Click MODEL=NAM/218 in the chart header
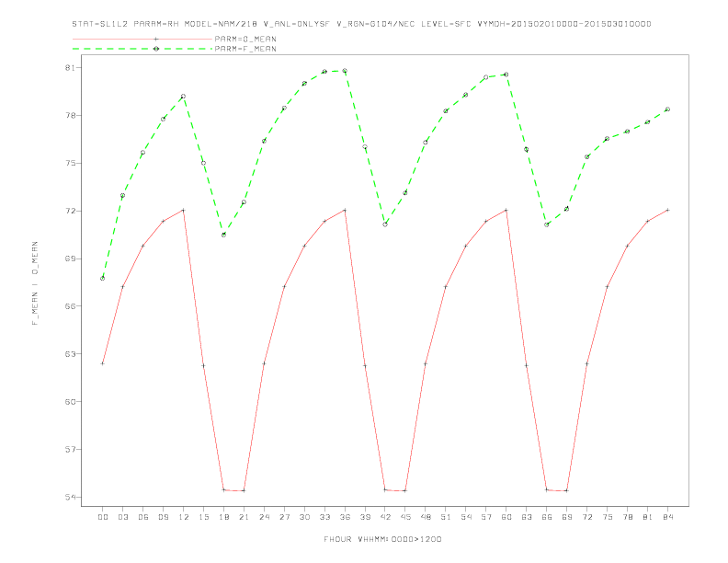The width and height of the screenshot is (728, 563). (x=221, y=24)
